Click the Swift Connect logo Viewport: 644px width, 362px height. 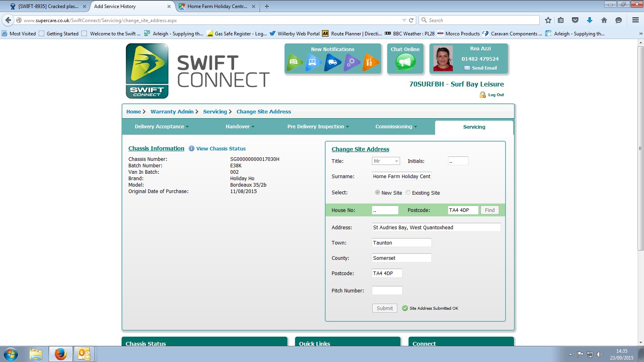[147, 71]
